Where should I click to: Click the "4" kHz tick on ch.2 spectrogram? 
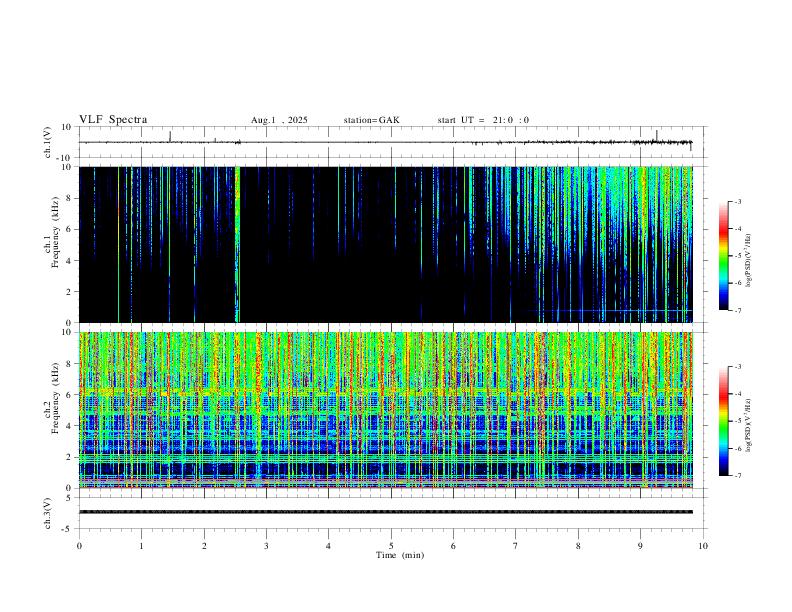click(70, 426)
